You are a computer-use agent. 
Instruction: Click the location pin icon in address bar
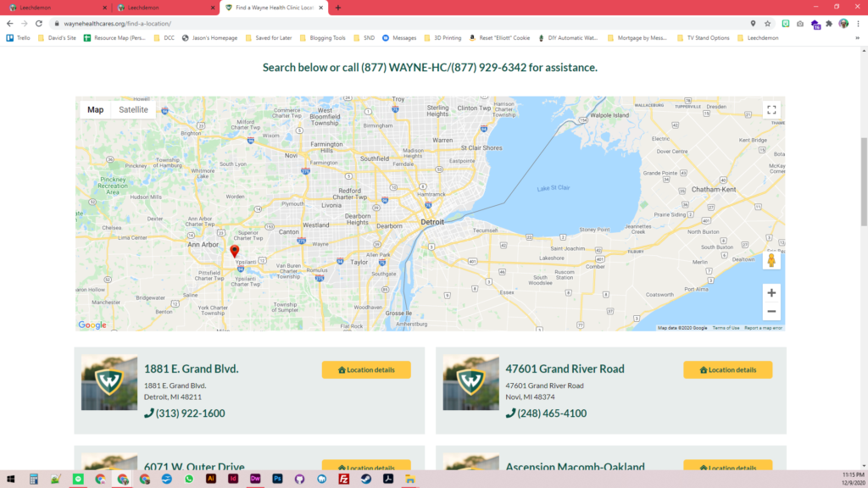pyautogui.click(x=753, y=24)
